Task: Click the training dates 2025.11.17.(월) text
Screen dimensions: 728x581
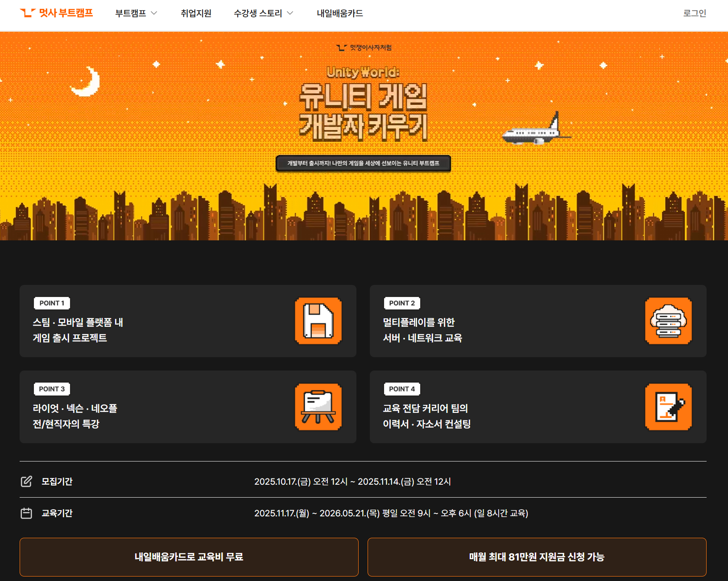Action: coord(391,513)
